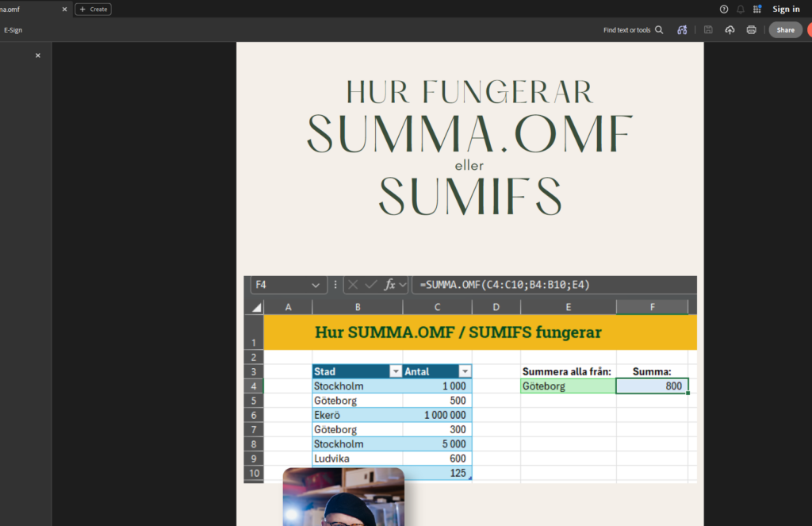Click the photo thumbnail at page bottom

(x=343, y=497)
